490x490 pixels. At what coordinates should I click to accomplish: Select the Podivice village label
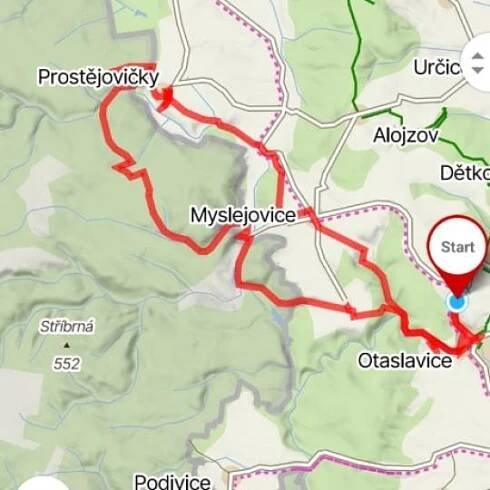(x=172, y=482)
